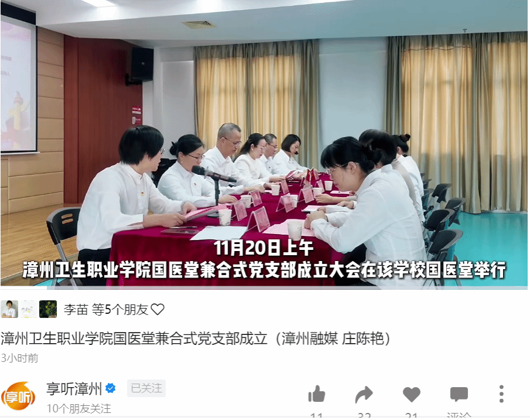Click the third friend avatar thumbnail
This screenshot has width=530, height=420.
point(48,309)
